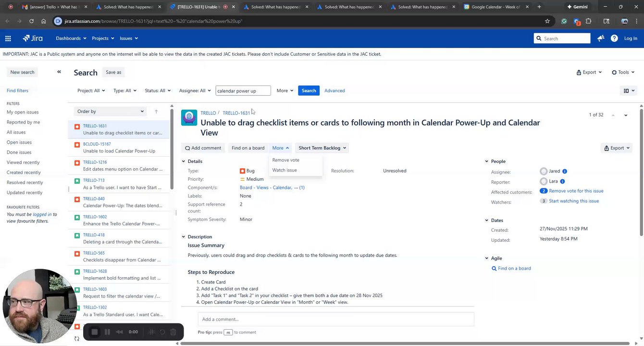The height and width of the screenshot is (346, 644).
Task: Open the Assignee: All filter dropdown
Action: 195,90
